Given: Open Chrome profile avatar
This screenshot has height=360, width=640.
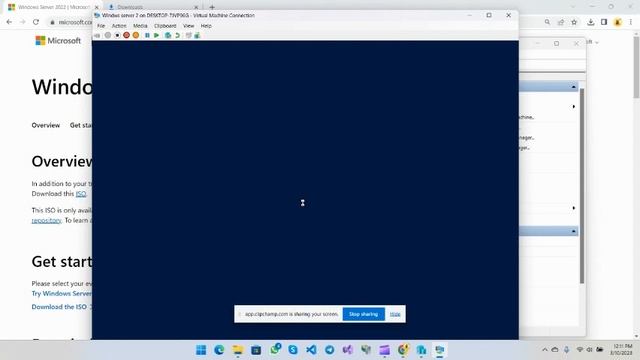Looking at the screenshot, I should click(x=618, y=22).
